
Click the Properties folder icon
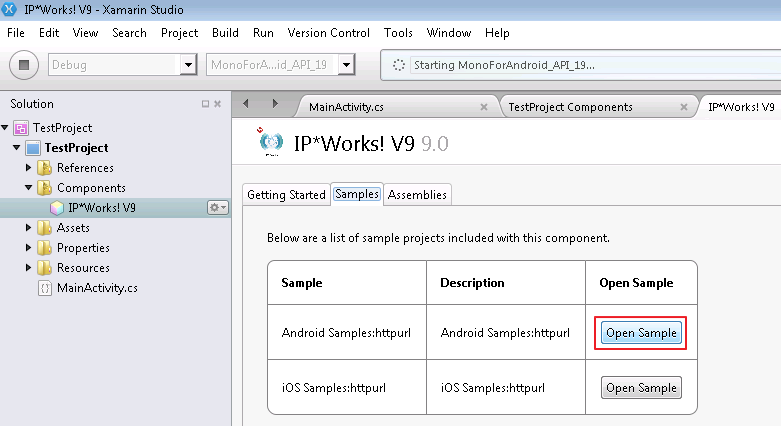[x=44, y=248]
